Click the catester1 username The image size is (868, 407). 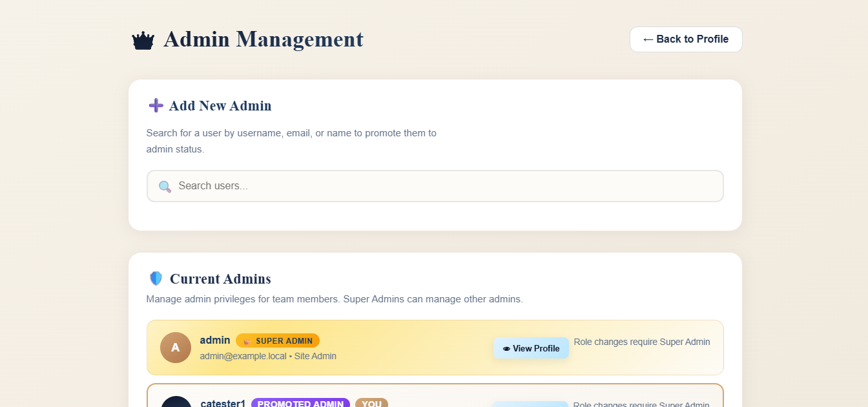(223, 403)
